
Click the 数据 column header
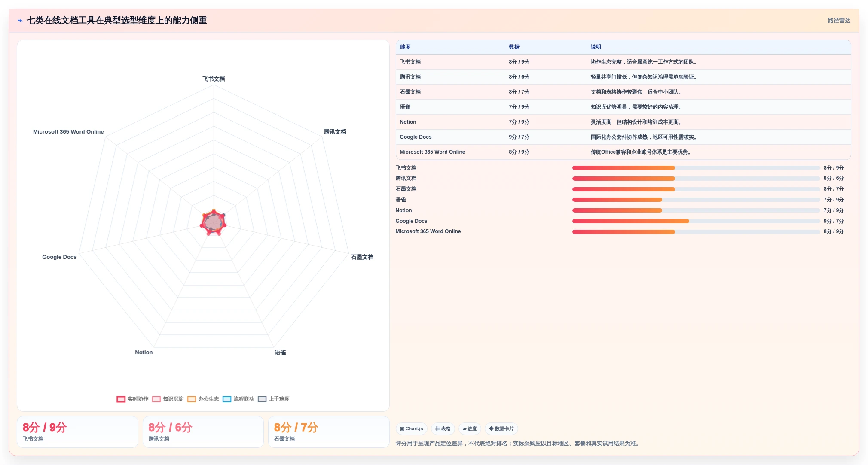pos(514,47)
